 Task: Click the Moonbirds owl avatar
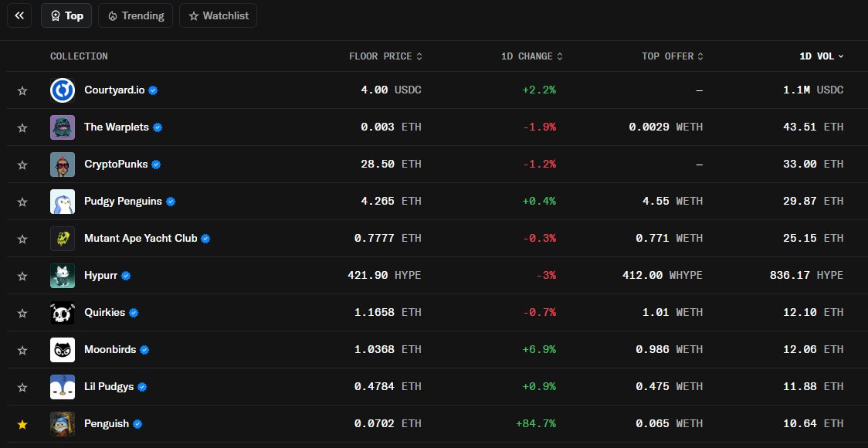63,350
